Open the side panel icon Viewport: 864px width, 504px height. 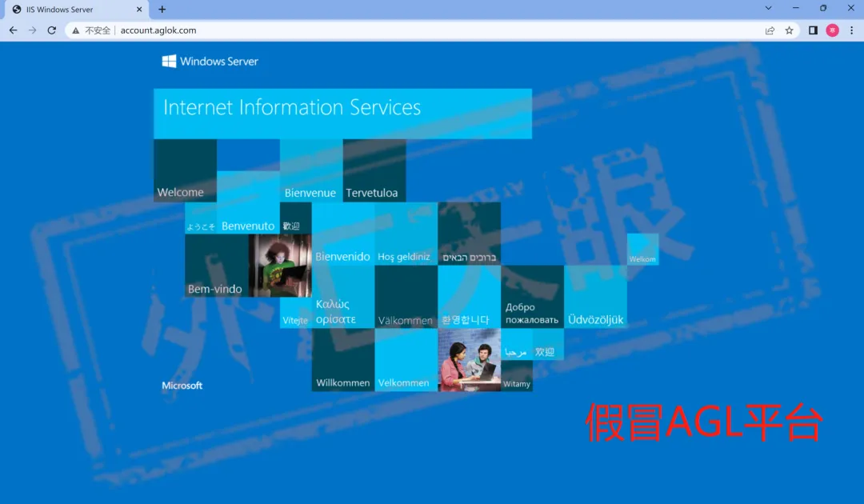coord(813,30)
